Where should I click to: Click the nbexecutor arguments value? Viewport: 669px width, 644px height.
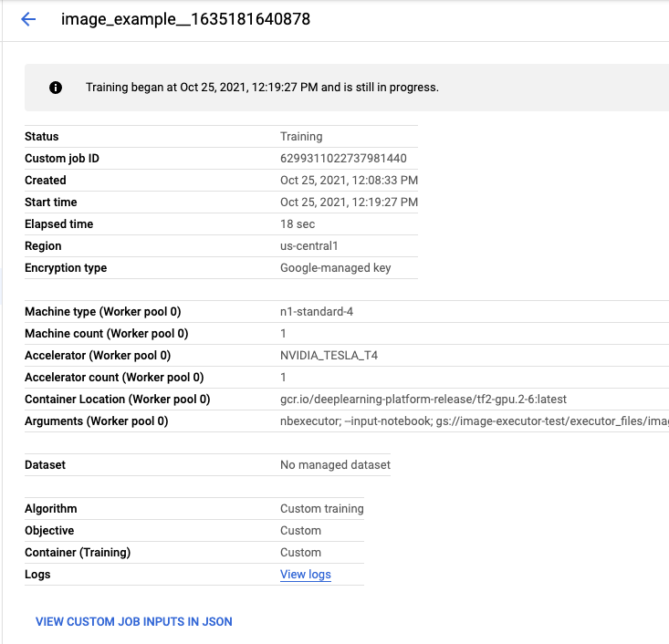coord(473,421)
